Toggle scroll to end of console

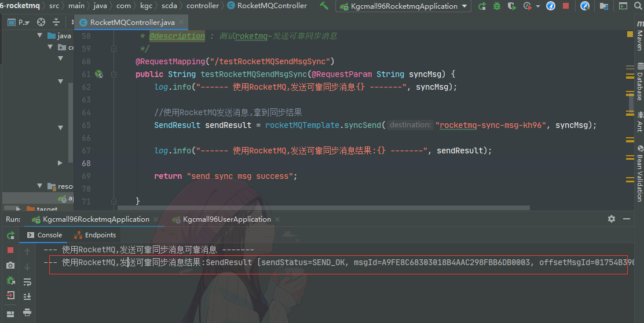[x=27, y=296]
